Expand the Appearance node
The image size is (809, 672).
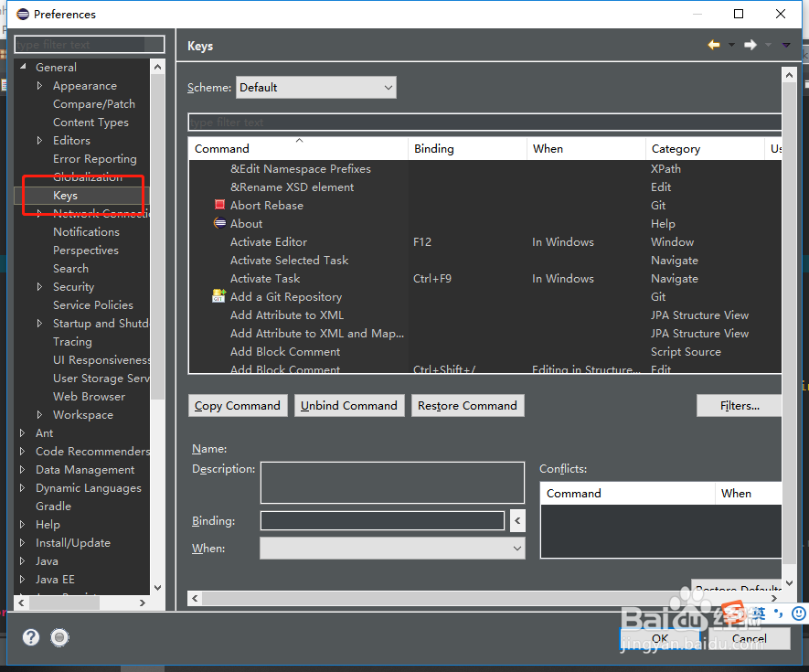coord(39,85)
